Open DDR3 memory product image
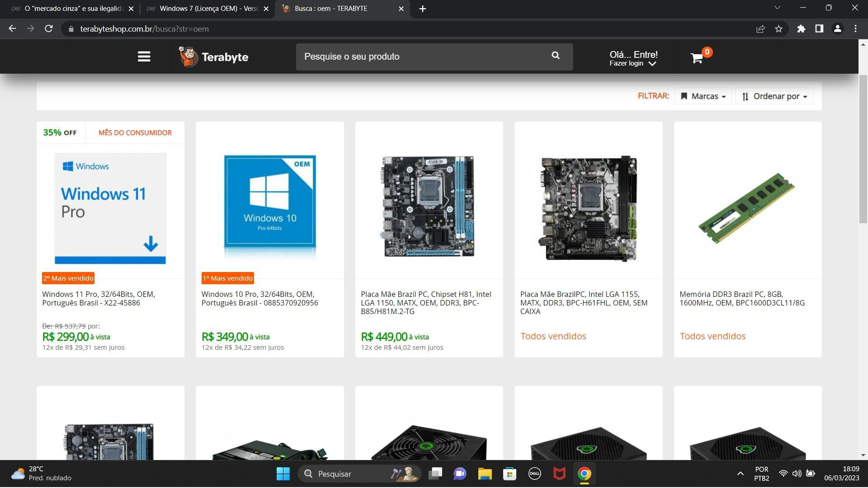The width and height of the screenshot is (868, 488). (748, 208)
